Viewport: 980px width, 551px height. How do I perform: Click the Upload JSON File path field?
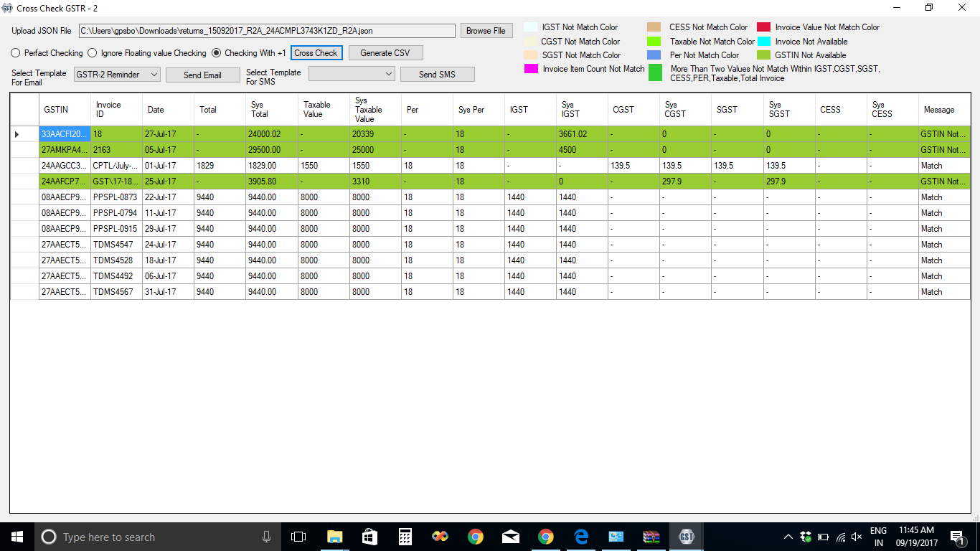click(x=267, y=31)
